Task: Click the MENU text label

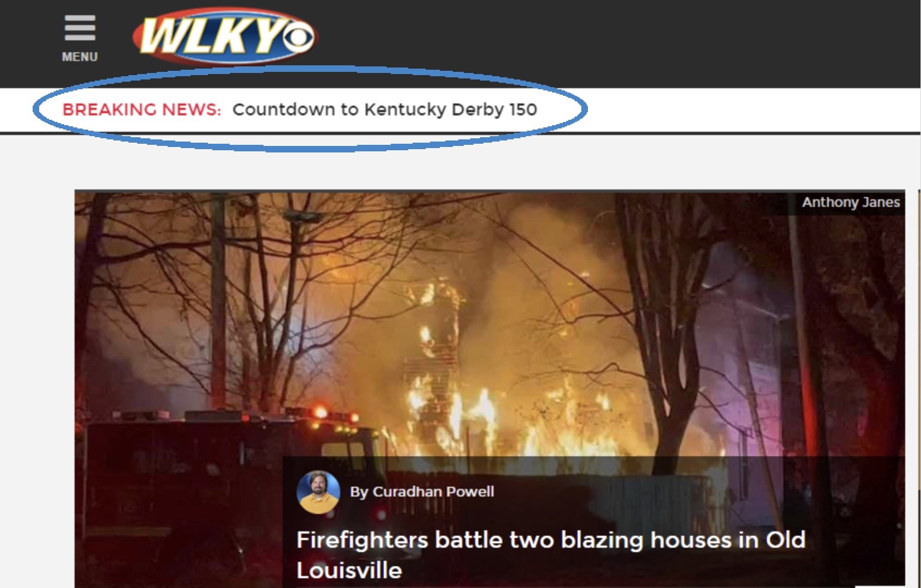Action: [x=80, y=57]
